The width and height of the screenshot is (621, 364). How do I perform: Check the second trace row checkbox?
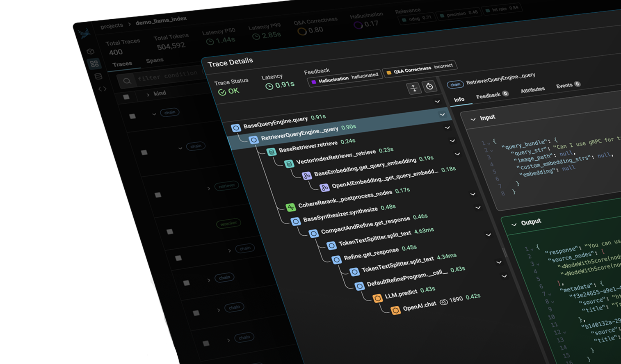(x=144, y=152)
